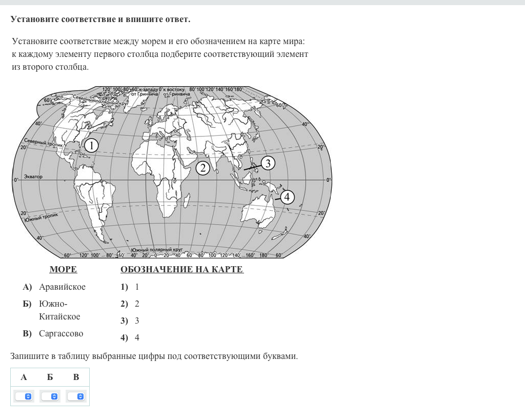Click circled marker 3 on the map

[x=268, y=164]
